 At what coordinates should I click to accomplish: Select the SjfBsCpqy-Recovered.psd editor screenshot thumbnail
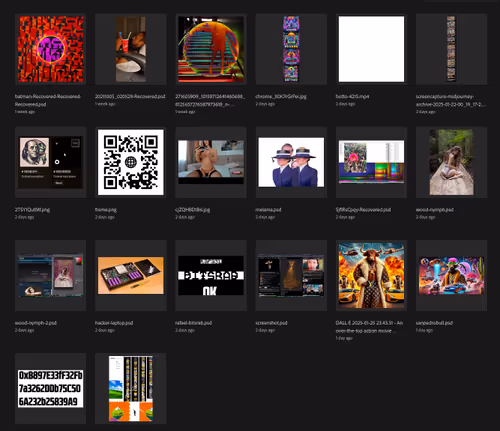[x=371, y=162]
